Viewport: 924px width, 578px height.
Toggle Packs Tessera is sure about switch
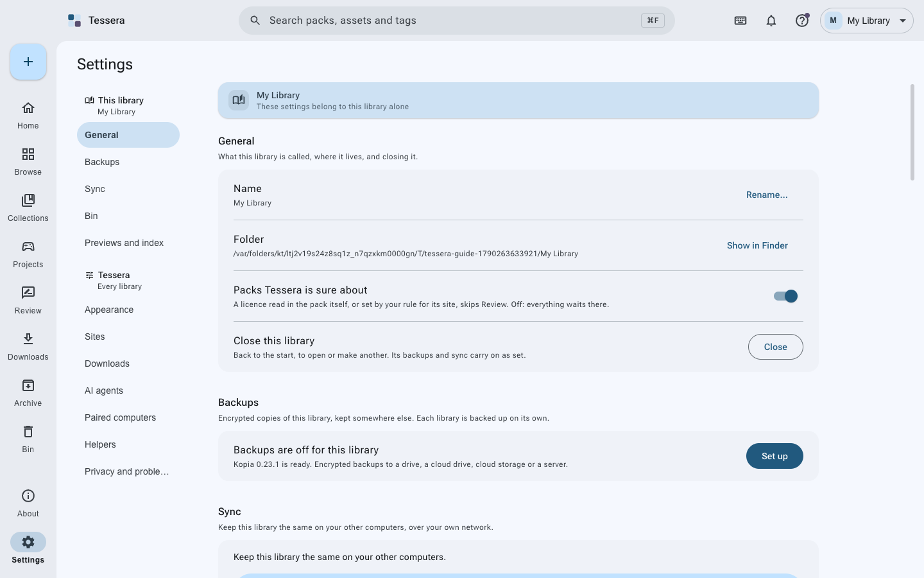click(x=785, y=296)
